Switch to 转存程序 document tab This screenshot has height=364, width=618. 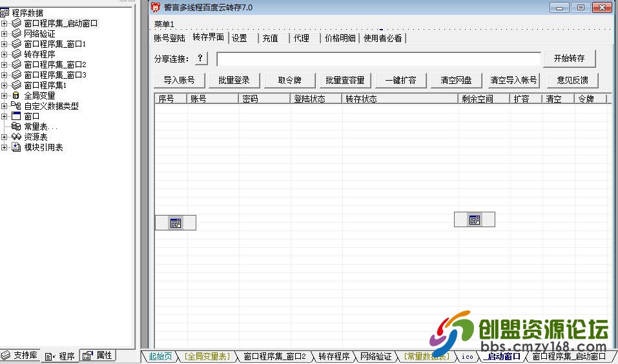coord(334,356)
